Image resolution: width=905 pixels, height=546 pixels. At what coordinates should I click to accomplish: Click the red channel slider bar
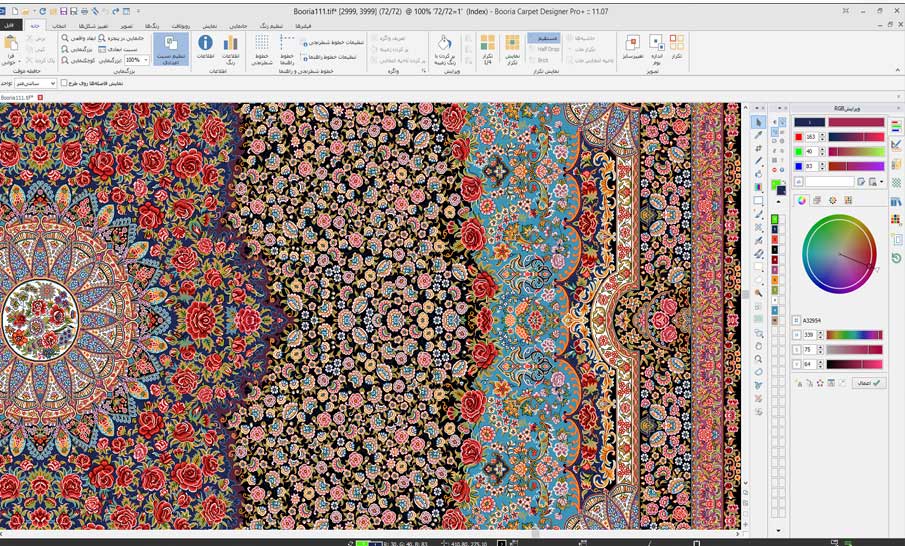tap(857, 137)
